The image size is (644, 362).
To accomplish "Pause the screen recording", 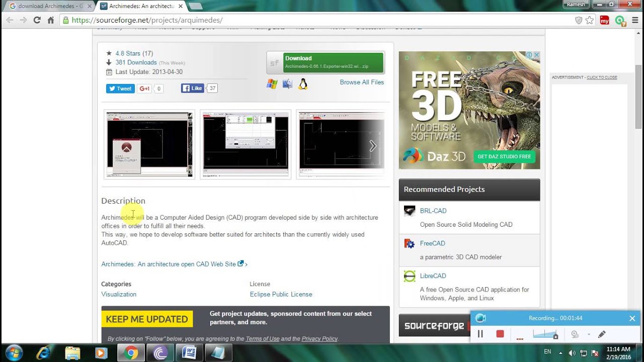I will pos(480,334).
